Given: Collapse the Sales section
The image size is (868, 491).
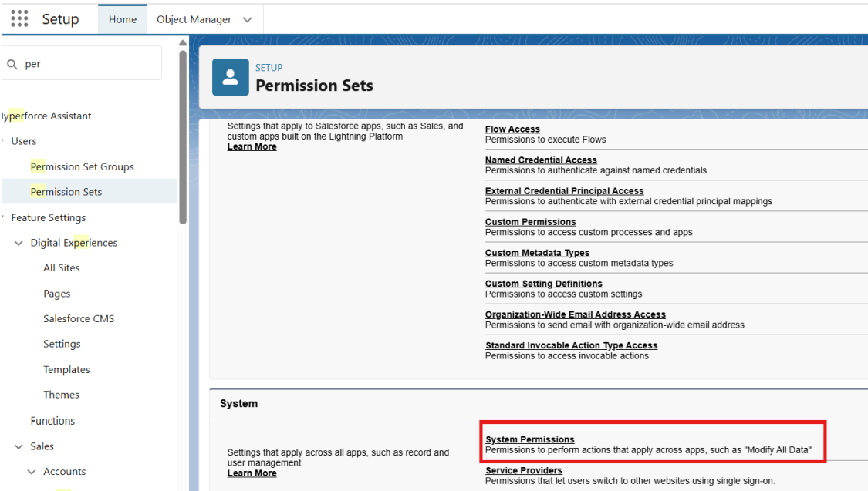Looking at the screenshot, I should 18,446.
